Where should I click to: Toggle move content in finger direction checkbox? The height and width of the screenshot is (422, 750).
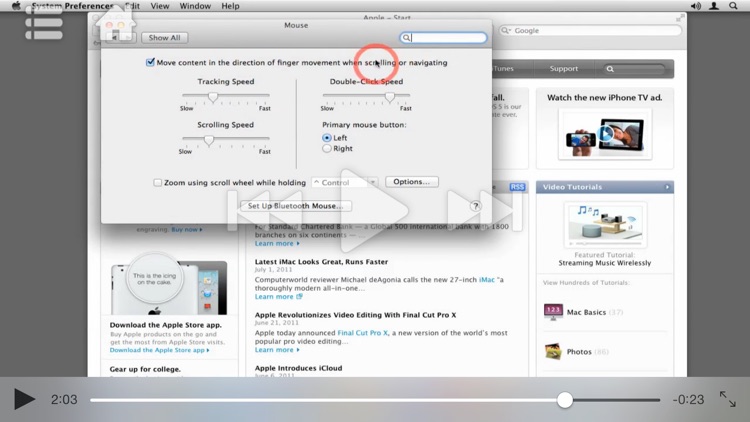tap(150, 62)
